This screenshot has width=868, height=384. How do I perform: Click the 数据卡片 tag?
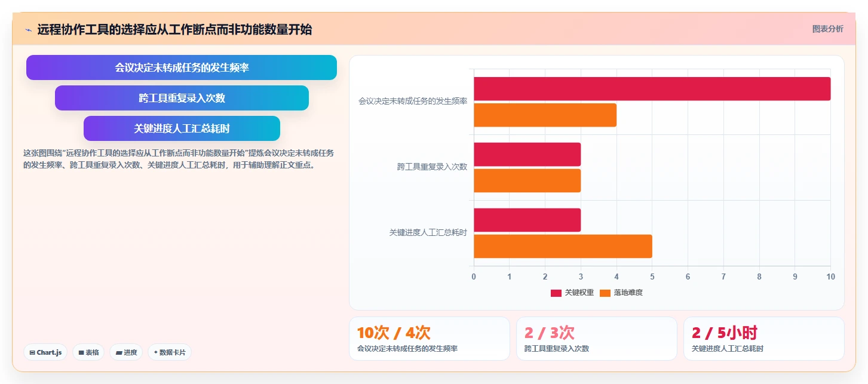[x=170, y=352]
